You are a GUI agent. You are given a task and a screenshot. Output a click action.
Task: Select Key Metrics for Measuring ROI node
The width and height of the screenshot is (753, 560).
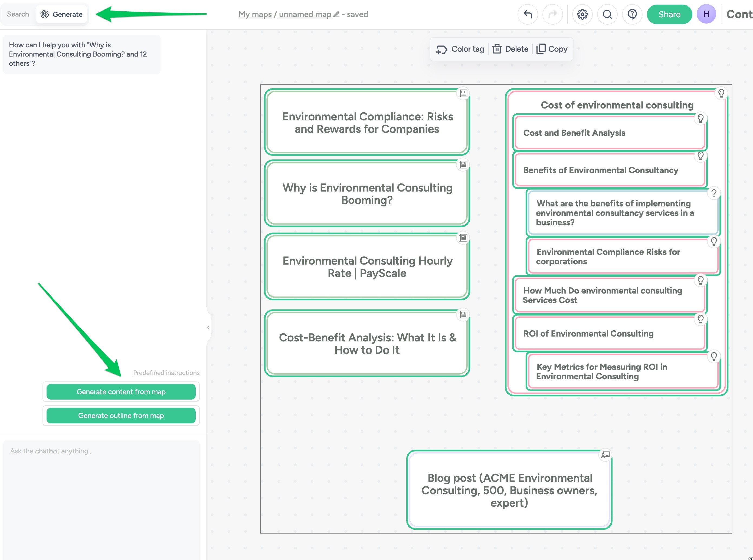(x=623, y=371)
